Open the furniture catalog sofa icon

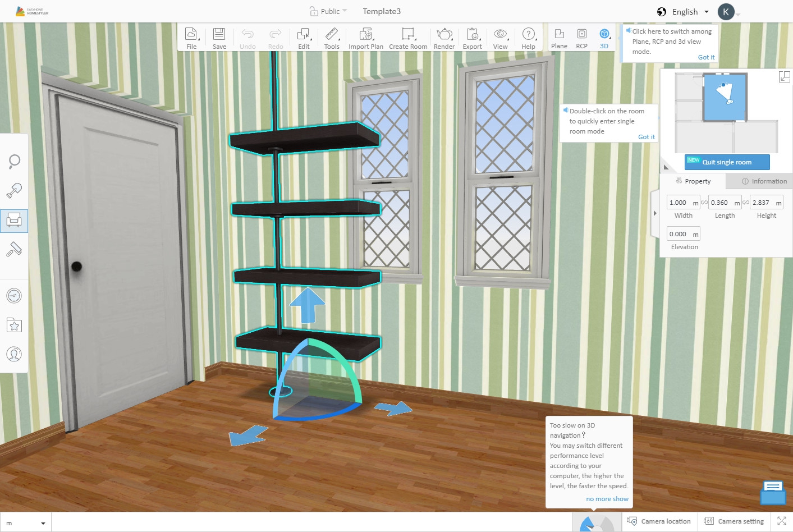[14, 221]
